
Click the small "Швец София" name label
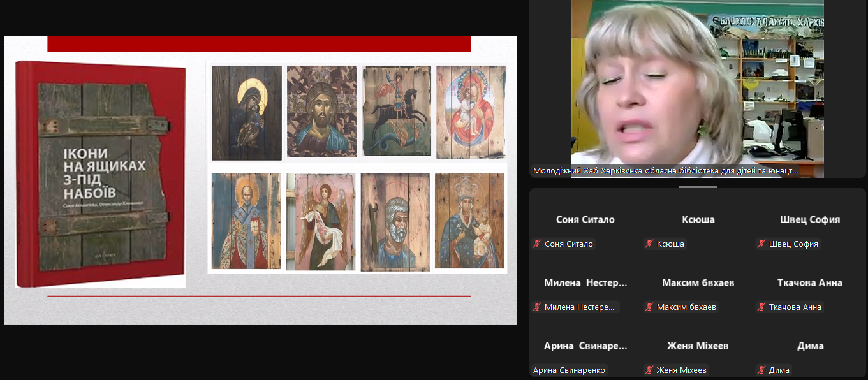pyautogui.click(x=793, y=244)
